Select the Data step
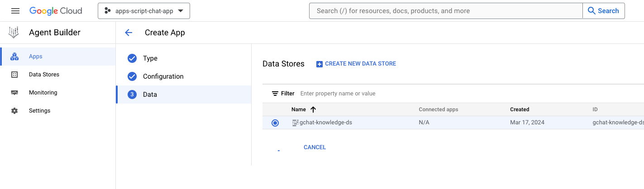Viewport: 644px width, 189px height. (150, 94)
